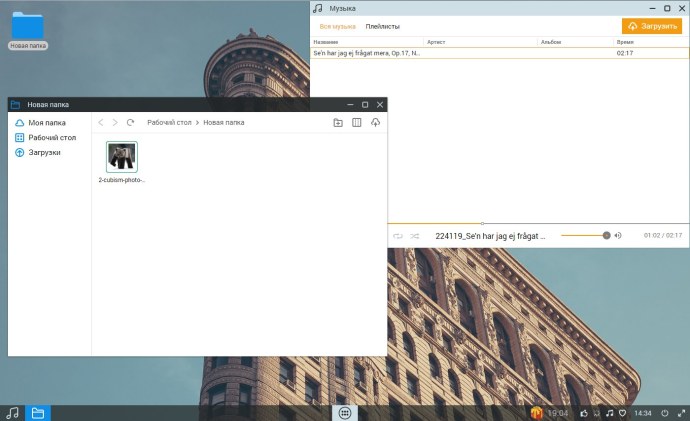The width and height of the screenshot is (690, 421).
Task: Select the Вся музыка tab
Action: [x=337, y=26]
